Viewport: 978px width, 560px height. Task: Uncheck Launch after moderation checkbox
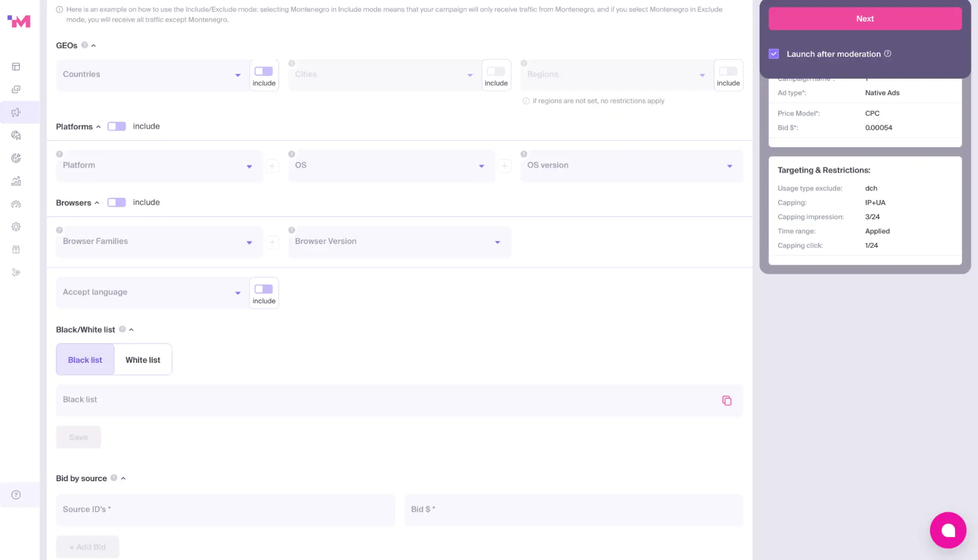(x=773, y=54)
